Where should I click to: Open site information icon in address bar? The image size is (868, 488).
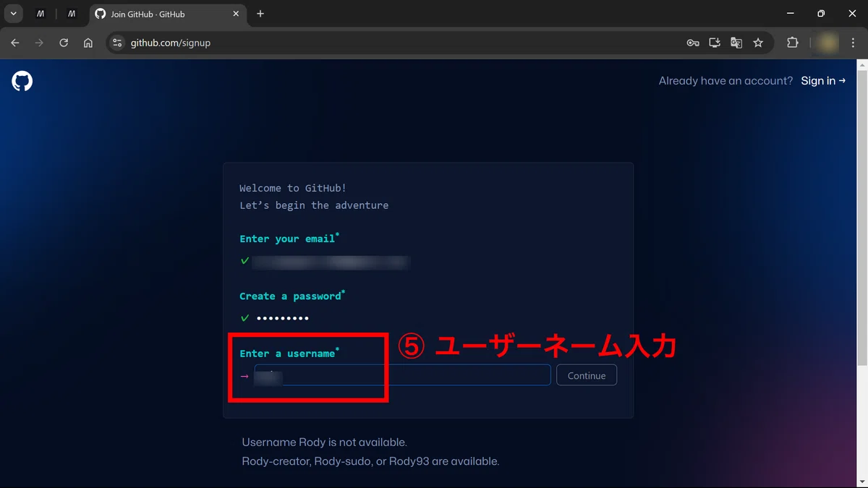118,43
